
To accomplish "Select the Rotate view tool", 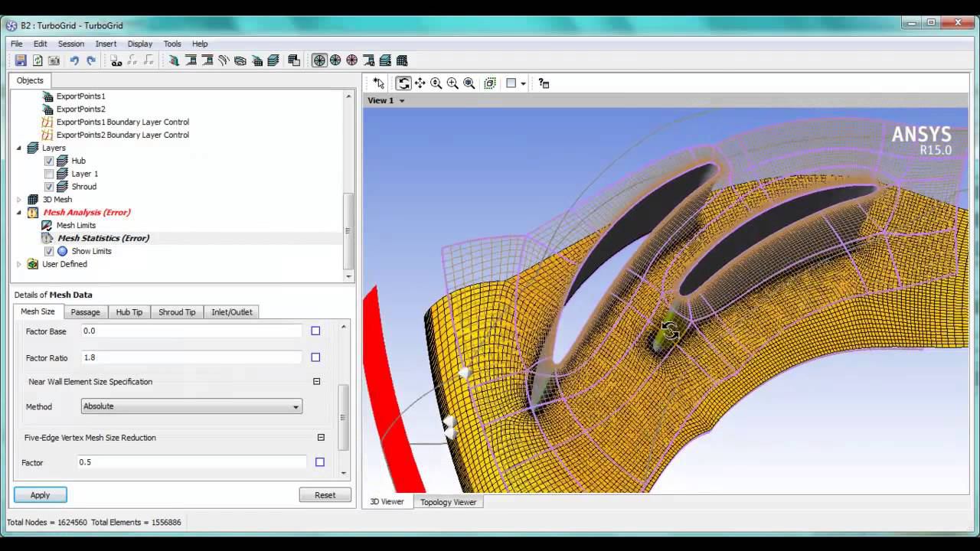I will point(403,83).
